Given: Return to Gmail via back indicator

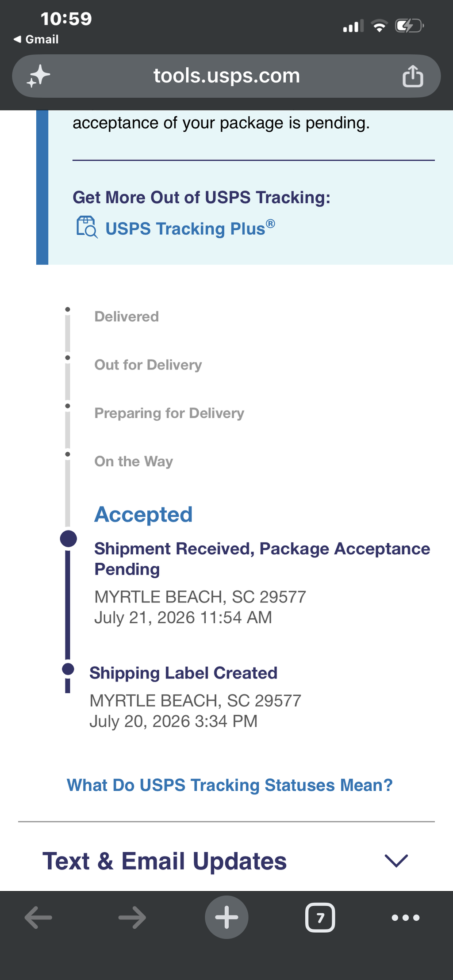Looking at the screenshot, I should (36, 39).
